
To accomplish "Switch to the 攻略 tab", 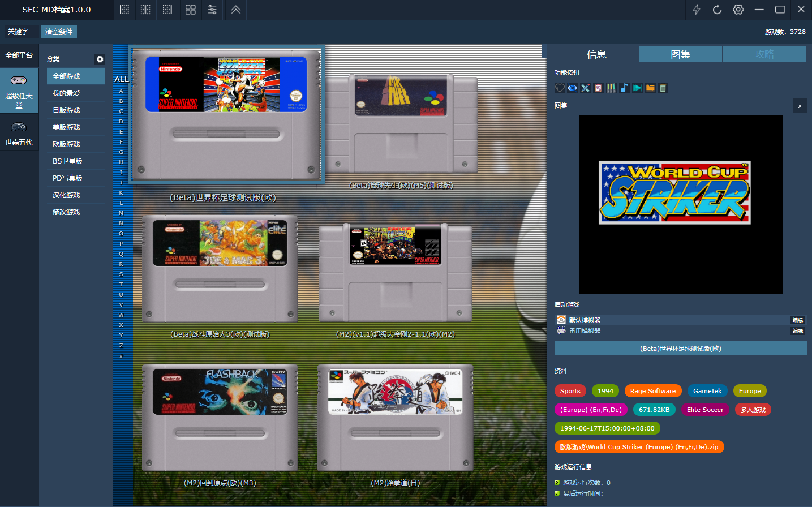I will [x=764, y=54].
